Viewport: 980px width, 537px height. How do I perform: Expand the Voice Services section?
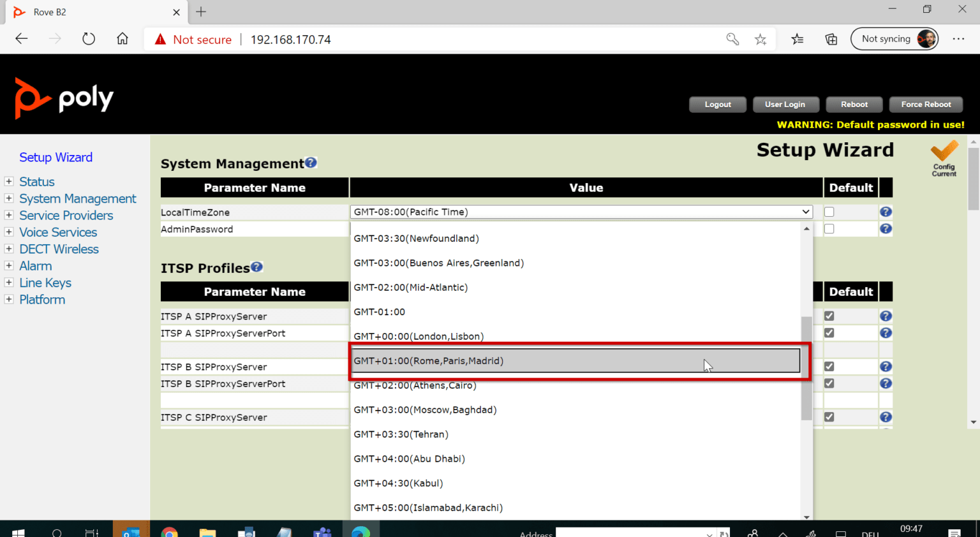pyautogui.click(x=9, y=232)
